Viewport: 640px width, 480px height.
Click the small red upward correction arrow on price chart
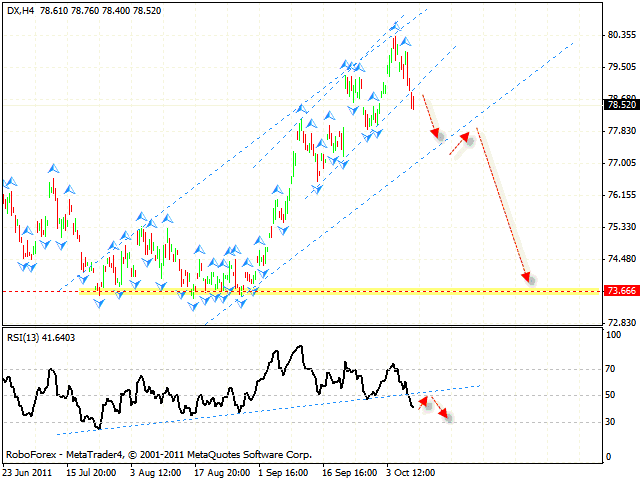[459, 144]
